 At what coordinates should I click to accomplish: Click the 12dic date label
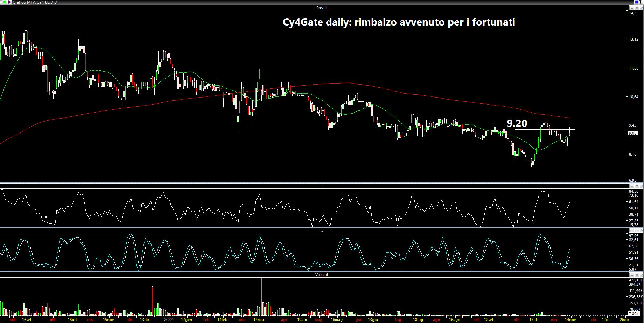[607, 320]
